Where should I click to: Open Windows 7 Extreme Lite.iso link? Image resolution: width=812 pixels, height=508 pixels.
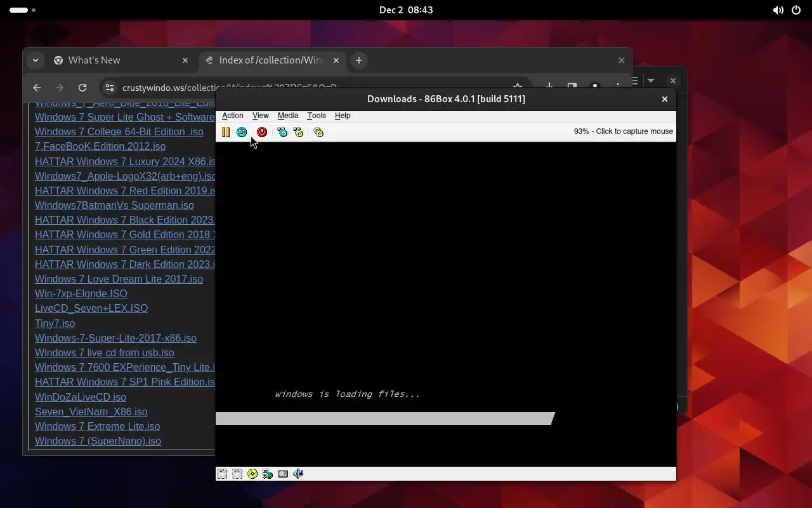[x=97, y=427]
